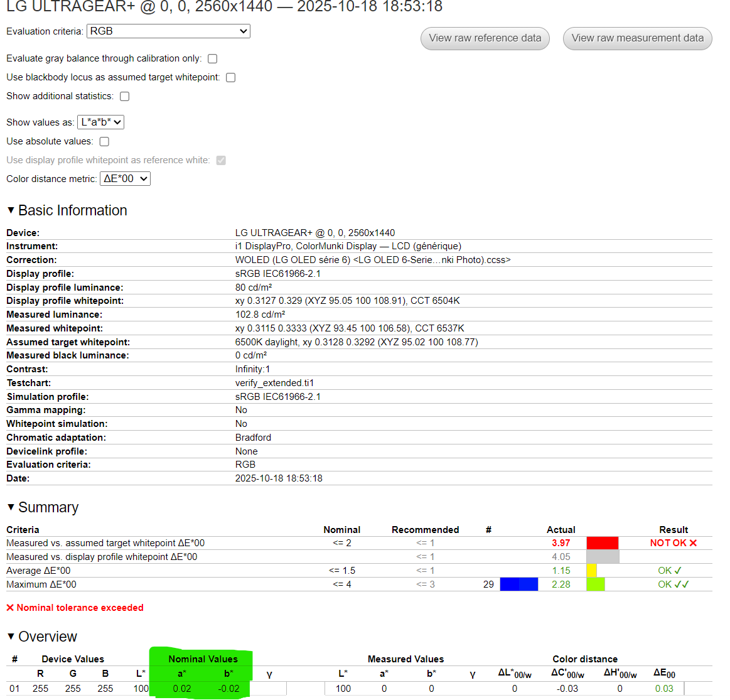This screenshot has height=700, width=730.
Task: Click the WOLED correction ccss value
Action: (x=373, y=260)
